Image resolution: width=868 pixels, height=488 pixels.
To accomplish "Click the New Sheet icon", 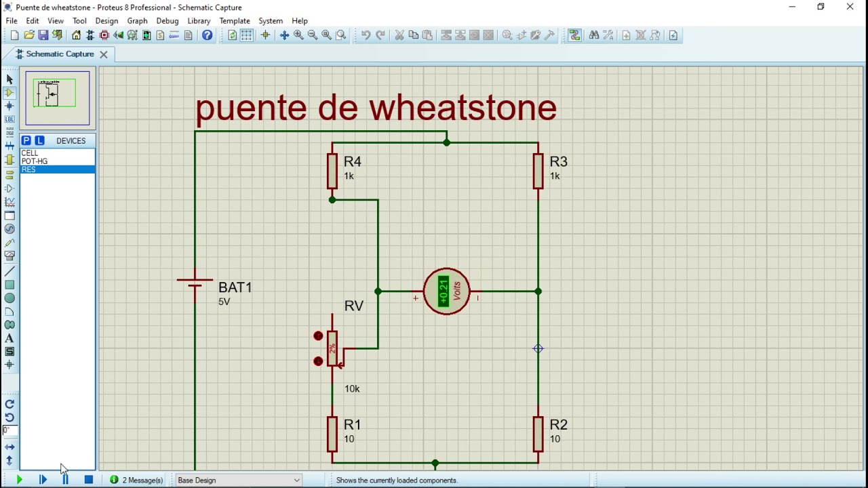I will (626, 35).
